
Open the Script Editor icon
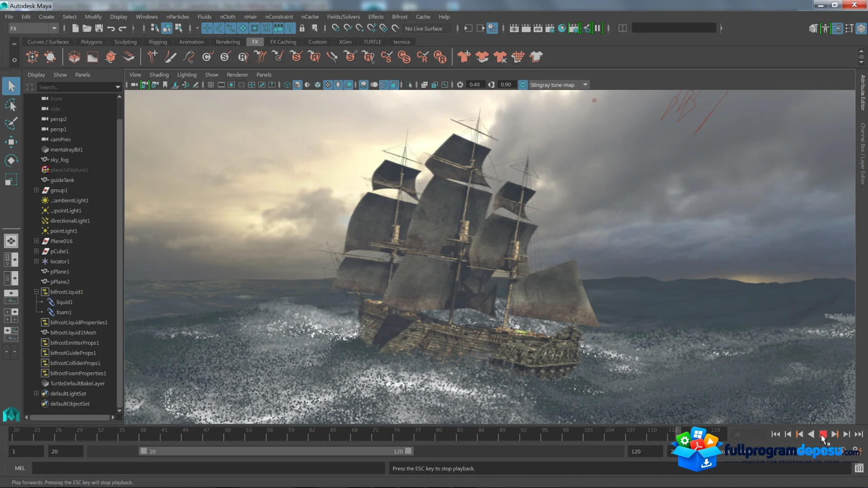tap(859, 469)
